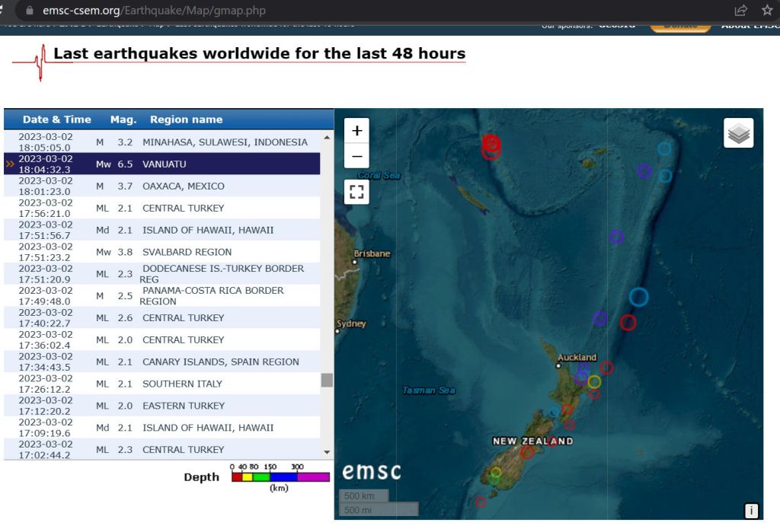Zoom out on the earthquake map
780x532 pixels.
pyautogui.click(x=356, y=158)
